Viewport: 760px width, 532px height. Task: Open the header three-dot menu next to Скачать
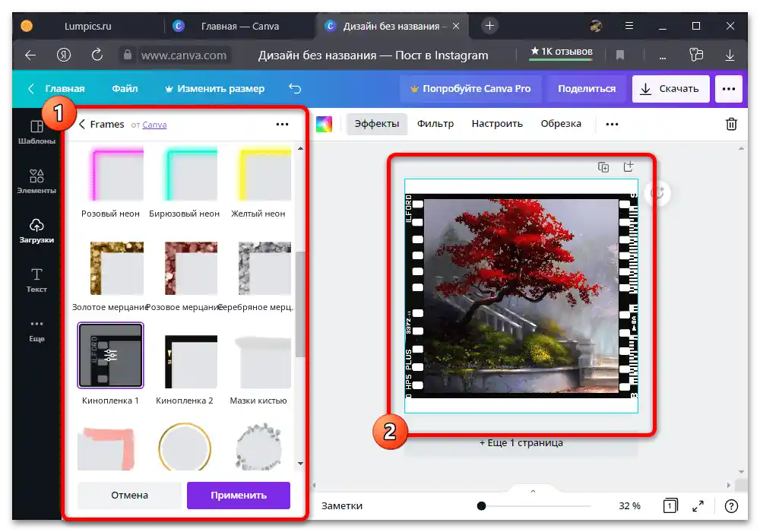[729, 89]
